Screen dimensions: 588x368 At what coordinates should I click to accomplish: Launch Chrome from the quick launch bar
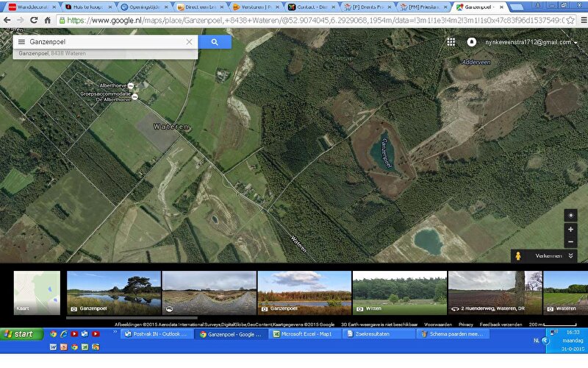(x=53, y=333)
